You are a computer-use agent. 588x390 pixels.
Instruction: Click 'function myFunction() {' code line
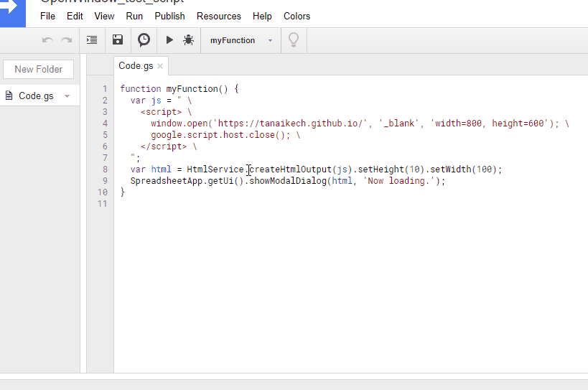pyautogui.click(x=179, y=89)
